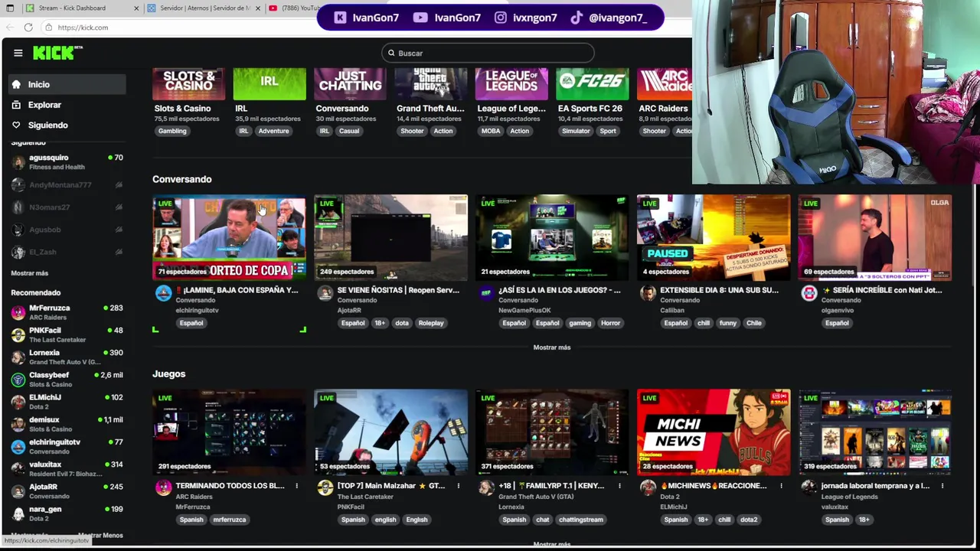Open the EA Sports FC 26 category thumbnail
980x551 pixels.
tap(592, 84)
